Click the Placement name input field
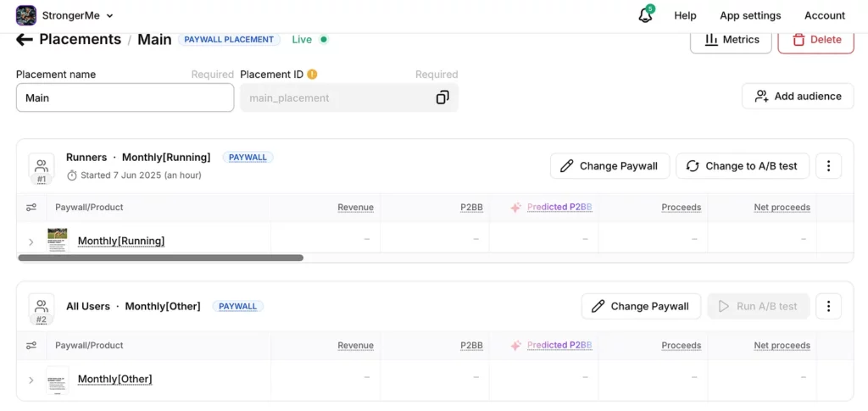868x411 pixels. coord(125,97)
